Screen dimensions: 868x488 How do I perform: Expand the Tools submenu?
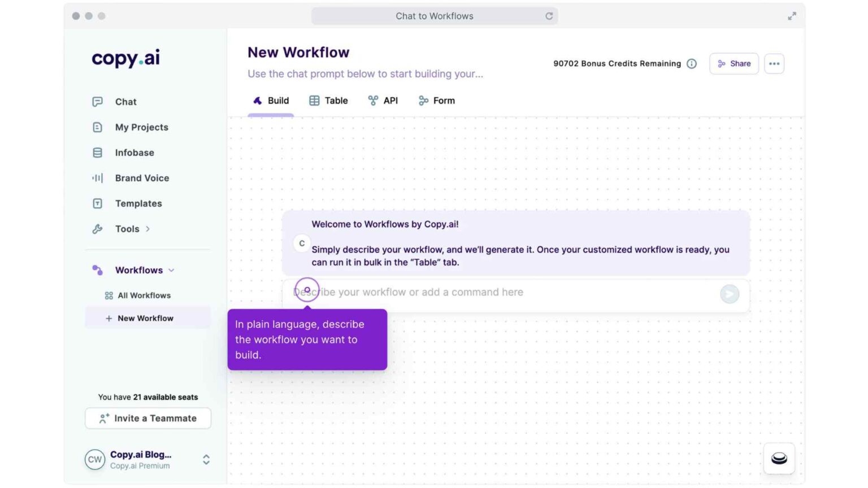(148, 229)
